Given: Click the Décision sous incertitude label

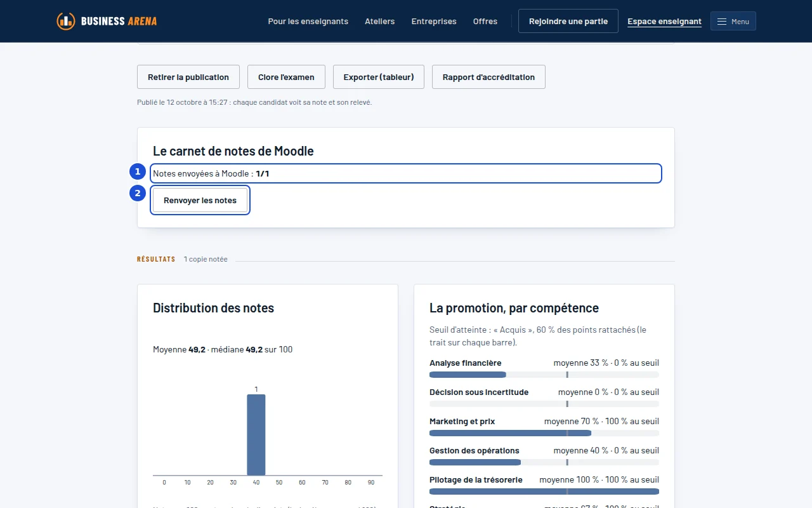Looking at the screenshot, I should point(479,392).
